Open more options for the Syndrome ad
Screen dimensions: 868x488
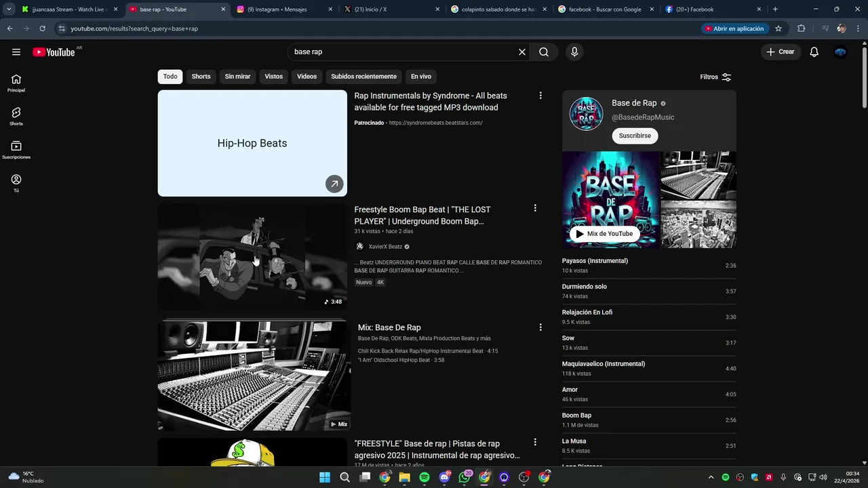[540, 96]
